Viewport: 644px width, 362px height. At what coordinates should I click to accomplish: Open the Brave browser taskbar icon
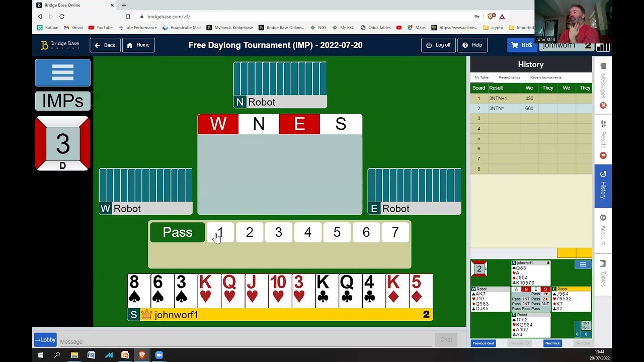point(142,355)
